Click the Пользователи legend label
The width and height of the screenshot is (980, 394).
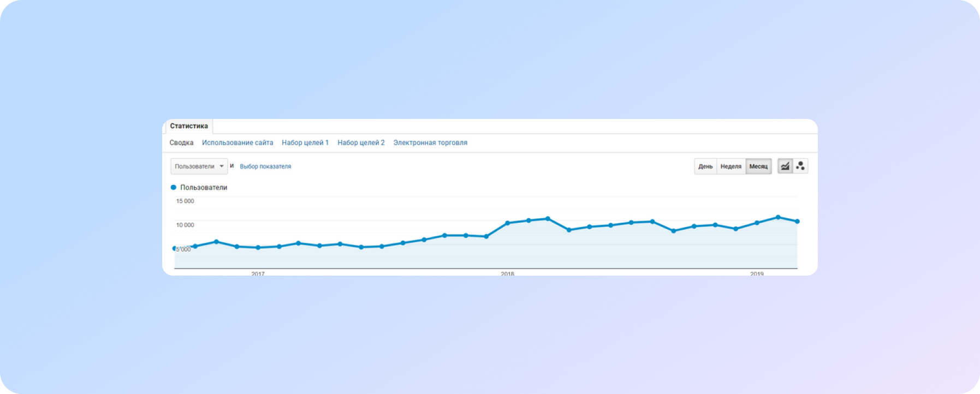[204, 187]
